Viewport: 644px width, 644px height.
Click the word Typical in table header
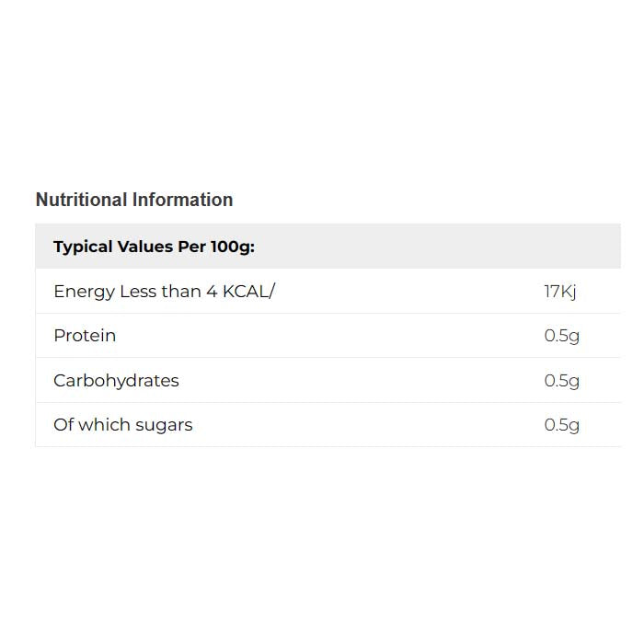pos(83,247)
